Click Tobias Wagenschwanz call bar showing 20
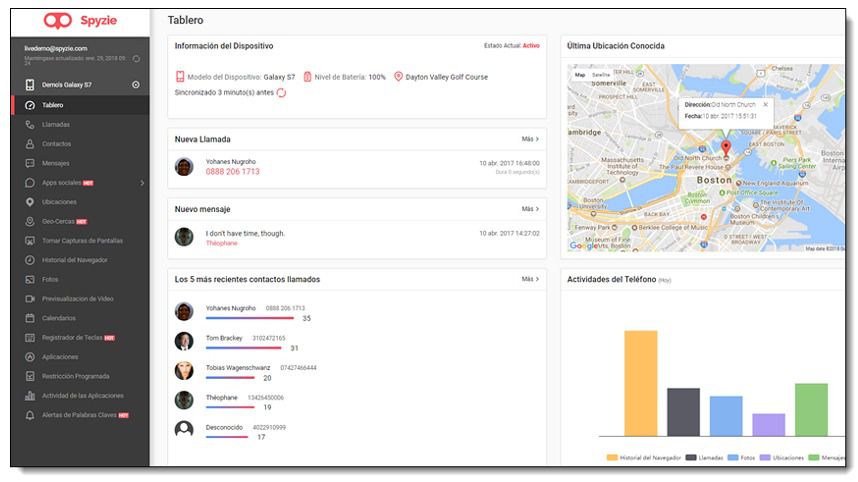 click(x=230, y=378)
